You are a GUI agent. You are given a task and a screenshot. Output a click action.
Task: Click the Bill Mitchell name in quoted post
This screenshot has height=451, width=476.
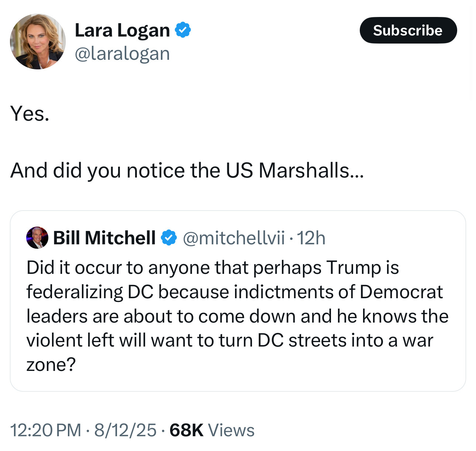coord(104,238)
